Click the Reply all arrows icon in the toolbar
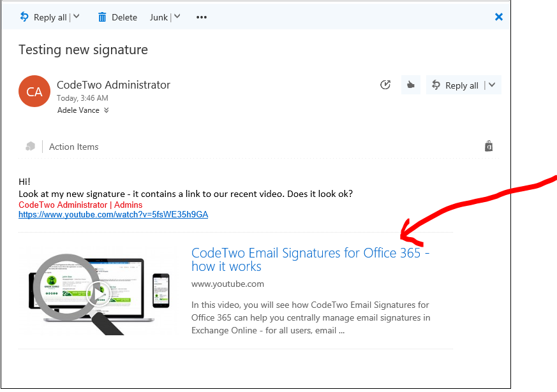Image resolution: width=557 pixels, height=392 pixels. point(23,17)
